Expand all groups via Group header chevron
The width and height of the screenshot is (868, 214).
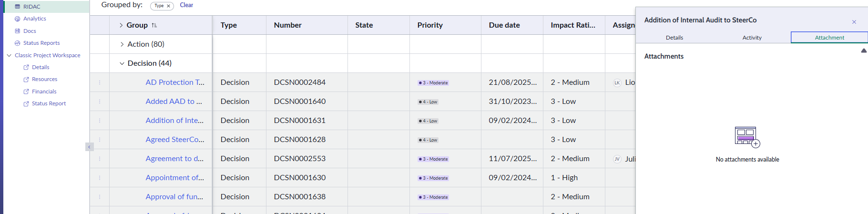click(121, 25)
